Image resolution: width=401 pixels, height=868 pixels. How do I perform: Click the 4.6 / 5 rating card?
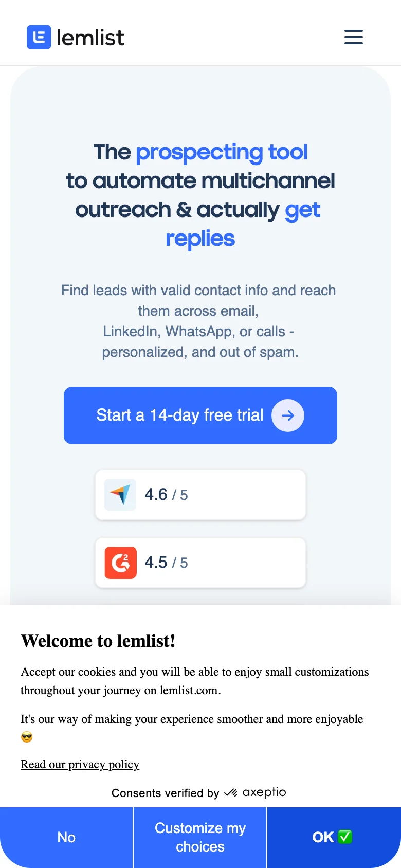200,494
